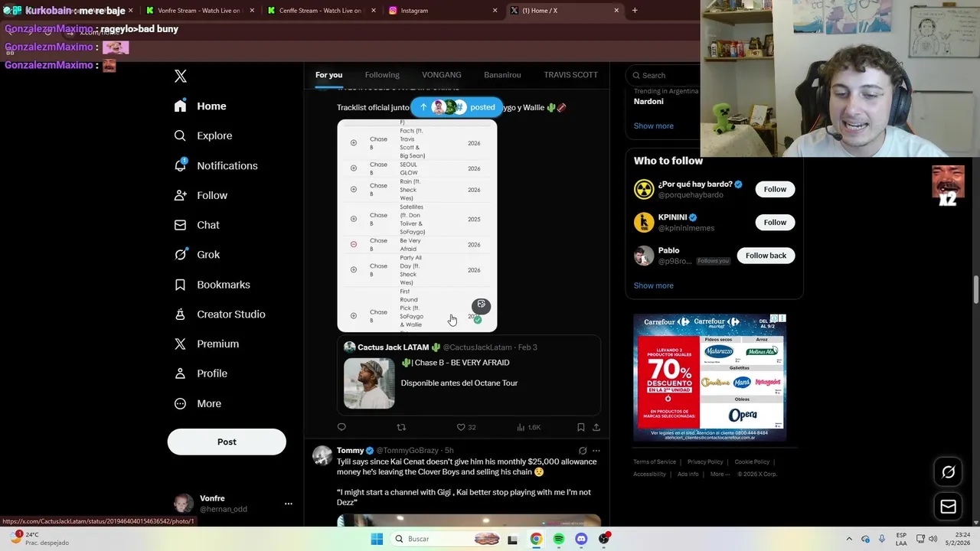Open Creator Studio in the sidebar
Viewport: 980px width, 551px height.
220,315
